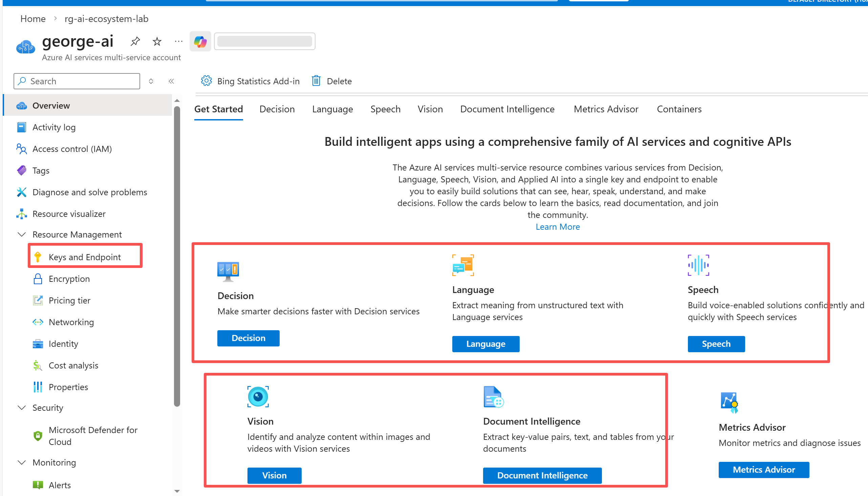The width and height of the screenshot is (868, 496).
Task: Click the Delete trash can icon
Action: [316, 81]
